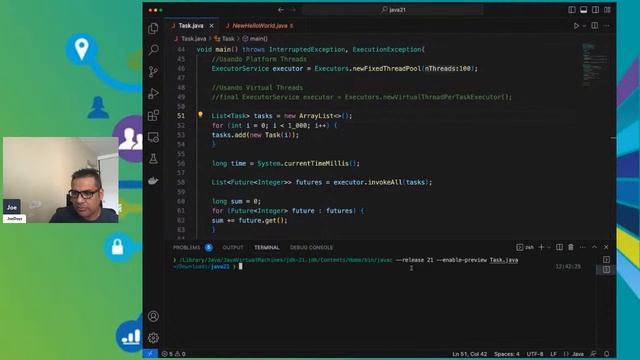Click the zsh terminal shell label
Image resolution: width=640 pixels, height=360 pixels.
point(525,247)
